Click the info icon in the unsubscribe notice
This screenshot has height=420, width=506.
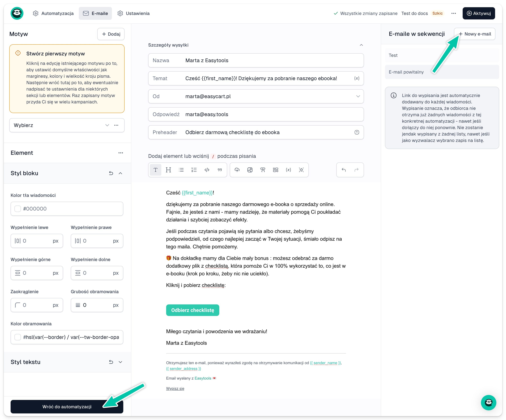[393, 95]
